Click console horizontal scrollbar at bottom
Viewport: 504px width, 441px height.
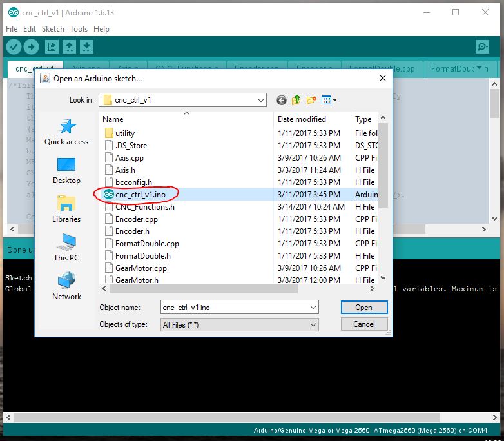pos(226,418)
